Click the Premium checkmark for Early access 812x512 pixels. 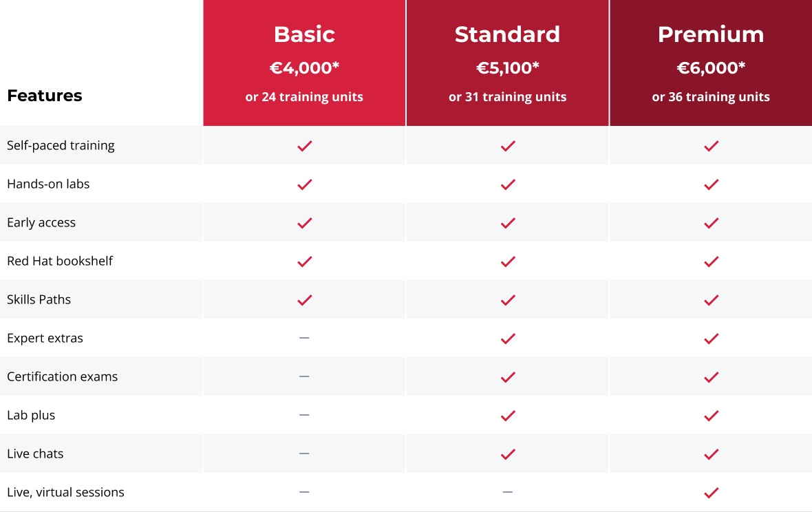(x=711, y=222)
